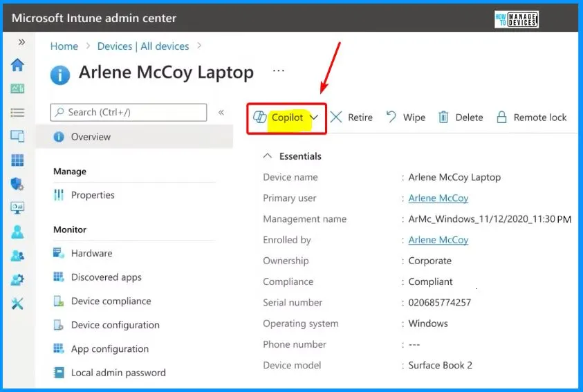Click the Discovered apps grid icon
The image size is (583, 392).
point(59,277)
